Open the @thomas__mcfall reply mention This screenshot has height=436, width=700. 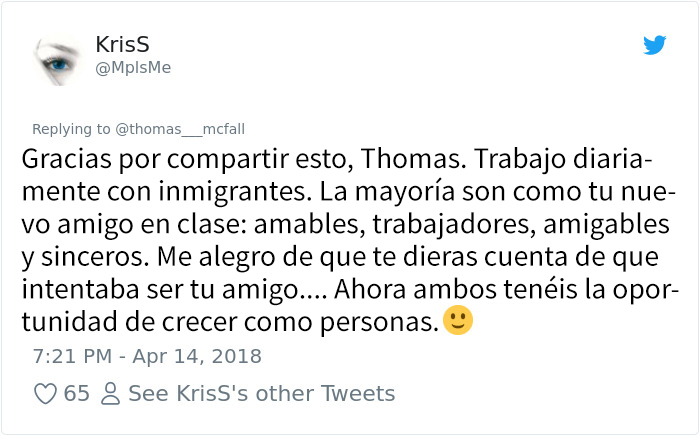[180, 129]
